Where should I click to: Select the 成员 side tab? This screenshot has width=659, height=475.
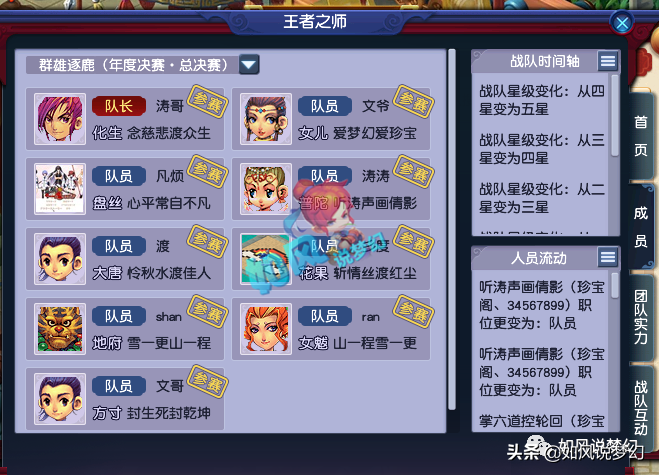(x=641, y=227)
